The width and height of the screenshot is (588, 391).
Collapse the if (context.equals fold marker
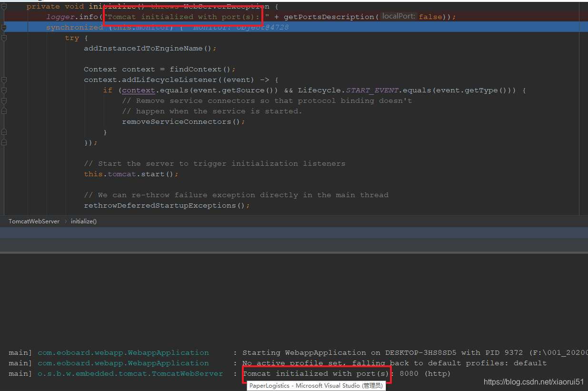point(4,90)
